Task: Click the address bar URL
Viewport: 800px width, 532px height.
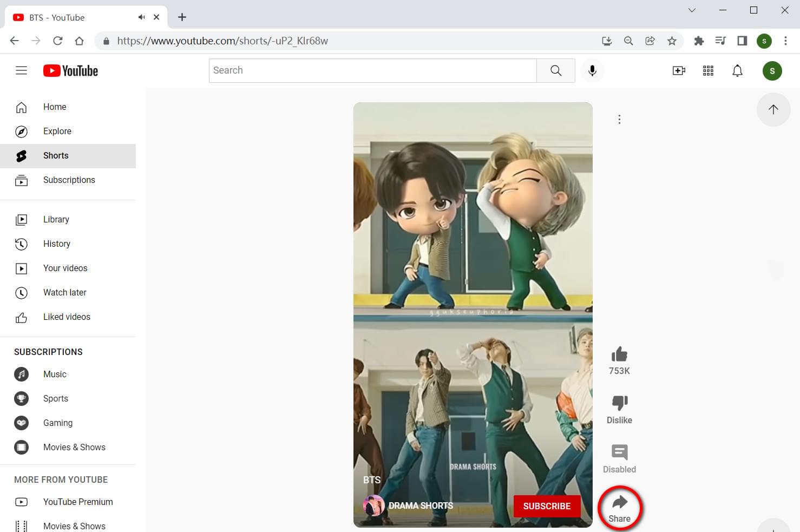Action: click(x=222, y=41)
